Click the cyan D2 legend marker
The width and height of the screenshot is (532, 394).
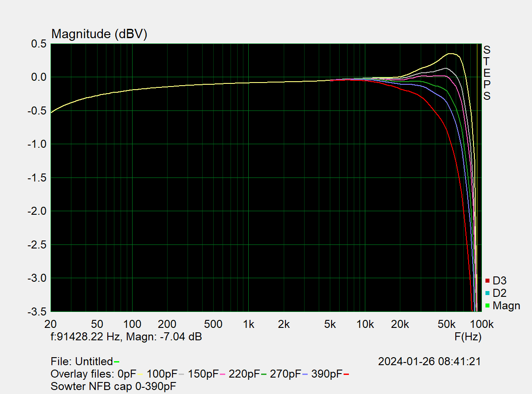tap(487, 293)
